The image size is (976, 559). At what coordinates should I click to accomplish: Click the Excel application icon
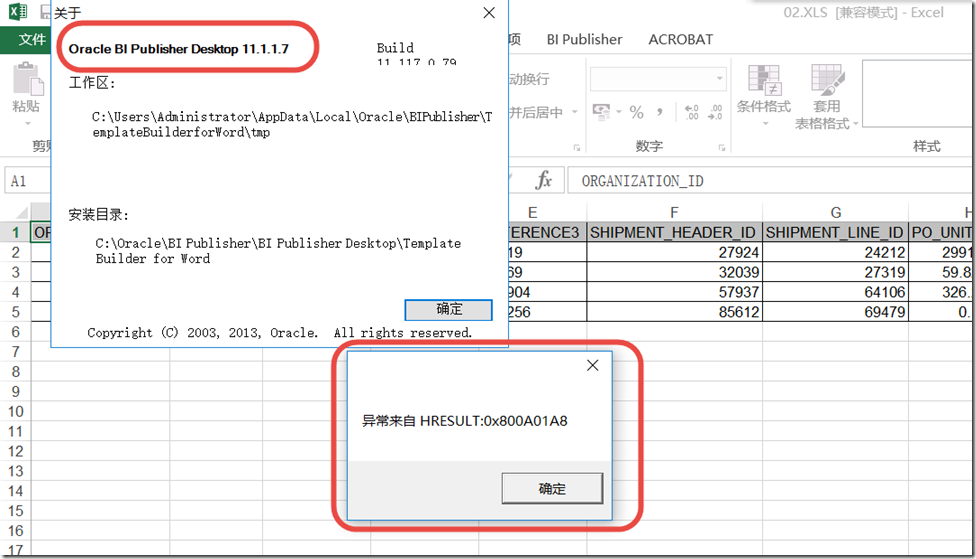pyautogui.click(x=18, y=11)
